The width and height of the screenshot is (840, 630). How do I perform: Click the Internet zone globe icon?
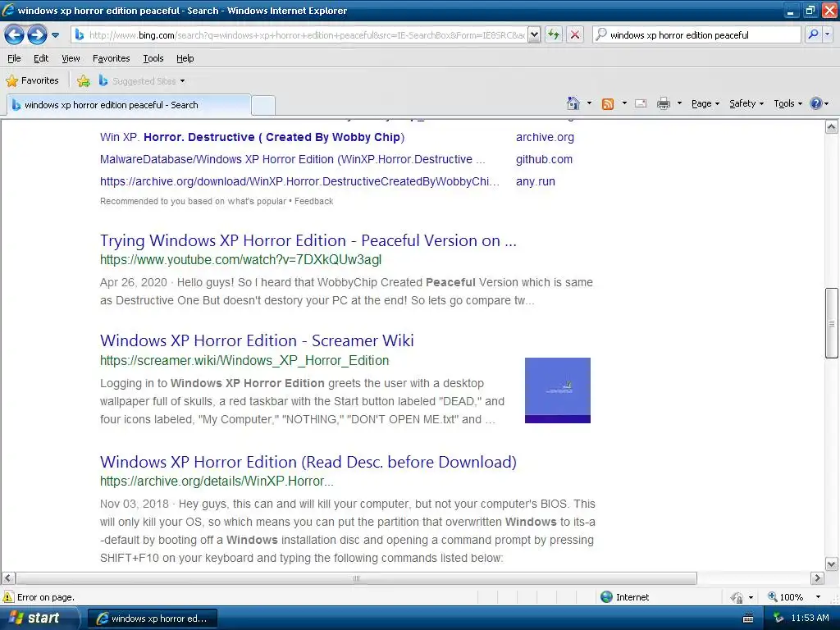[606, 597]
